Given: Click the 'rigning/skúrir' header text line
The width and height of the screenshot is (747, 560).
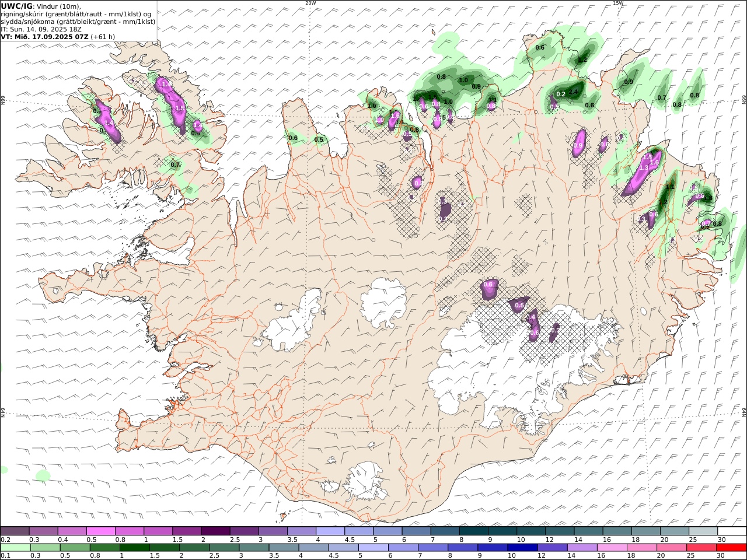Looking at the screenshot, I should [76, 13].
